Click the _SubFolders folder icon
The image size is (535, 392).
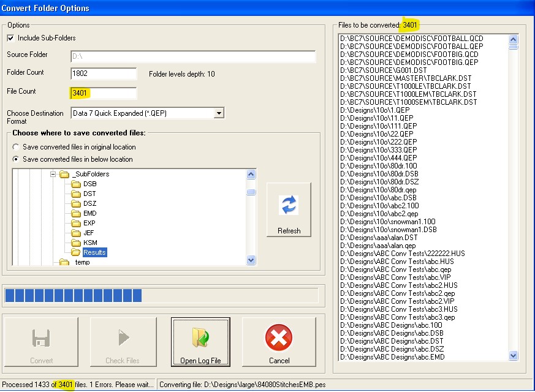coord(64,174)
